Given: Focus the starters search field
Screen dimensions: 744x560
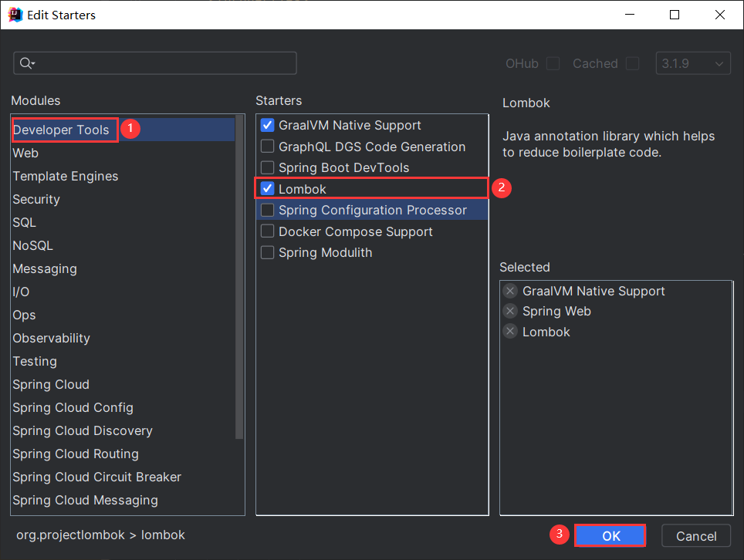Looking at the screenshot, I should [x=155, y=63].
